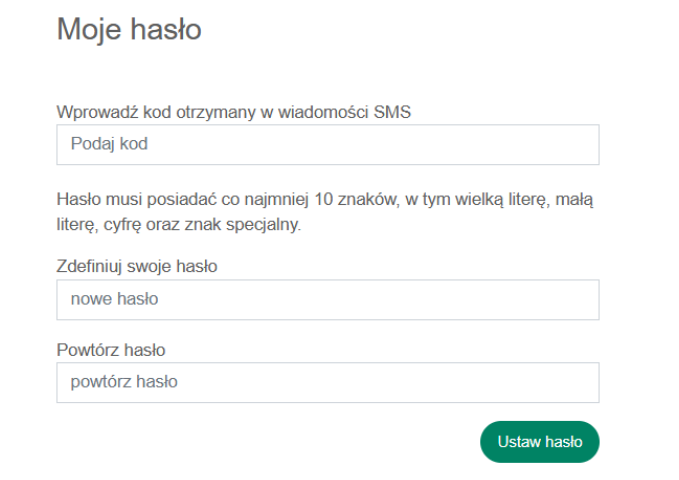This screenshot has width=679, height=480.
Task: Click the first text box under Moje hasło
Action: click(327, 144)
